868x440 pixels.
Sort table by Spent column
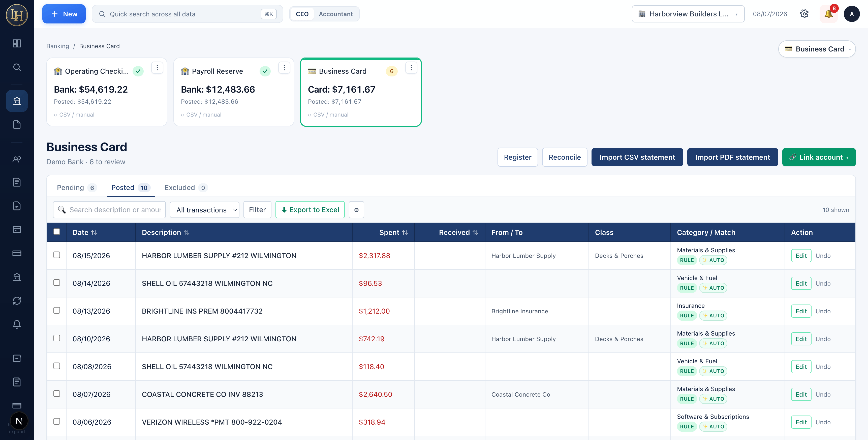(x=393, y=232)
